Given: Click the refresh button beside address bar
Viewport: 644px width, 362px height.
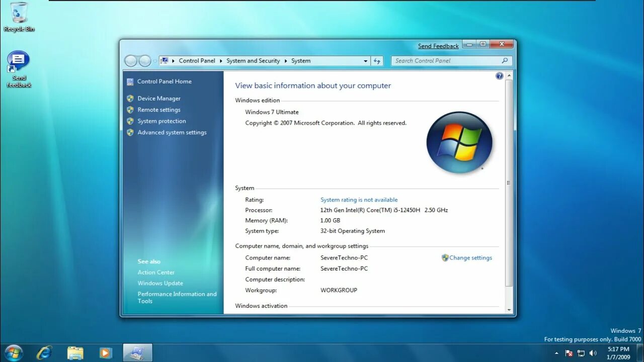Looking at the screenshot, I should tap(377, 61).
